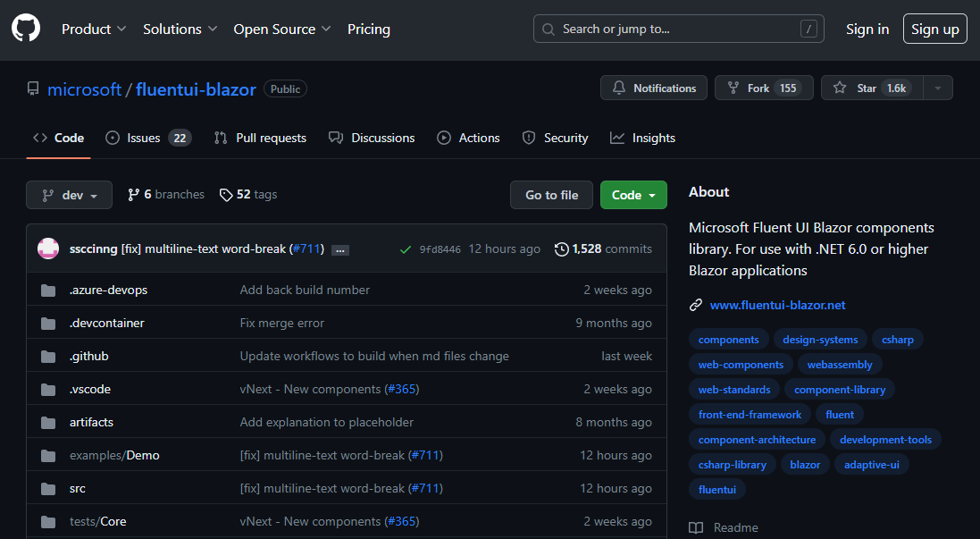Switch to the Security tab
Viewport: 980px width, 539px height.
tap(555, 139)
